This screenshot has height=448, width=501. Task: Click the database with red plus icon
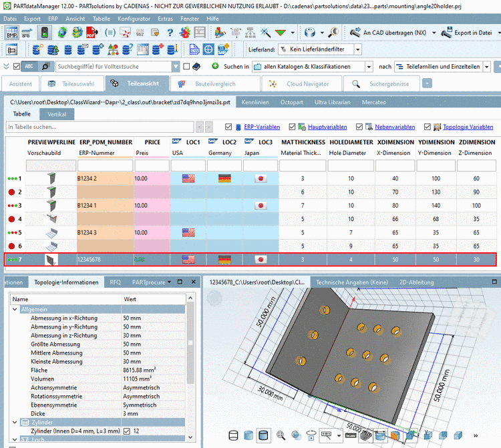158,49
